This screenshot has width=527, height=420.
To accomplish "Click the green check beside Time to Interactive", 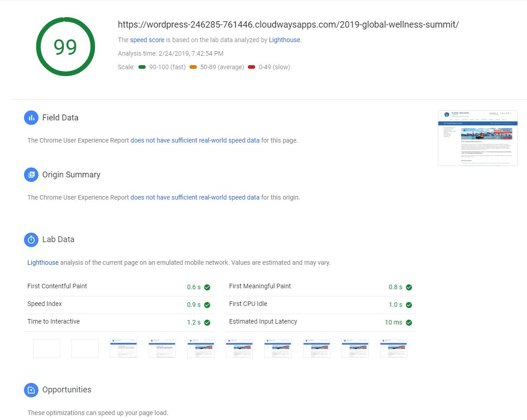I will [x=207, y=323].
